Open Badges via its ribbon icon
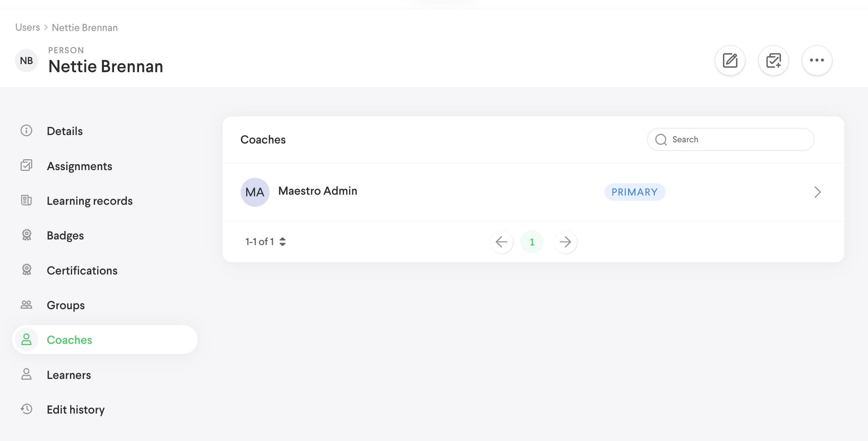Screen dimensions: 868x441 point(26,235)
